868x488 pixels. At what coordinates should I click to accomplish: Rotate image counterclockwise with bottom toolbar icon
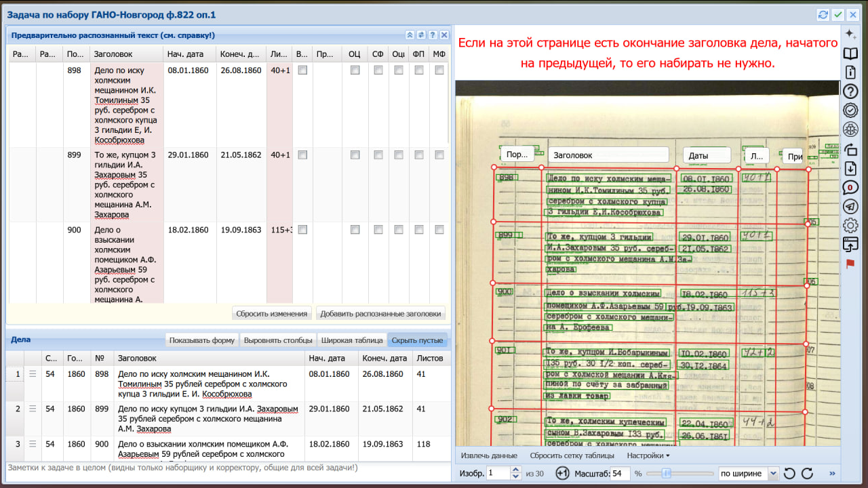[x=789, y=473]
